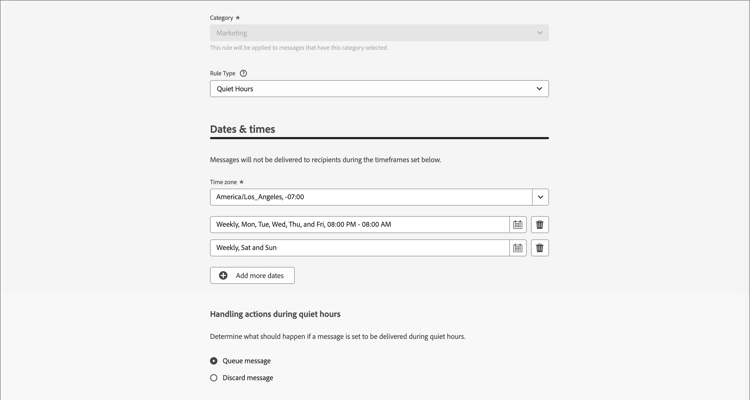Delete the Mon–Fri 08:00 PM schedule row

point(540,224)
